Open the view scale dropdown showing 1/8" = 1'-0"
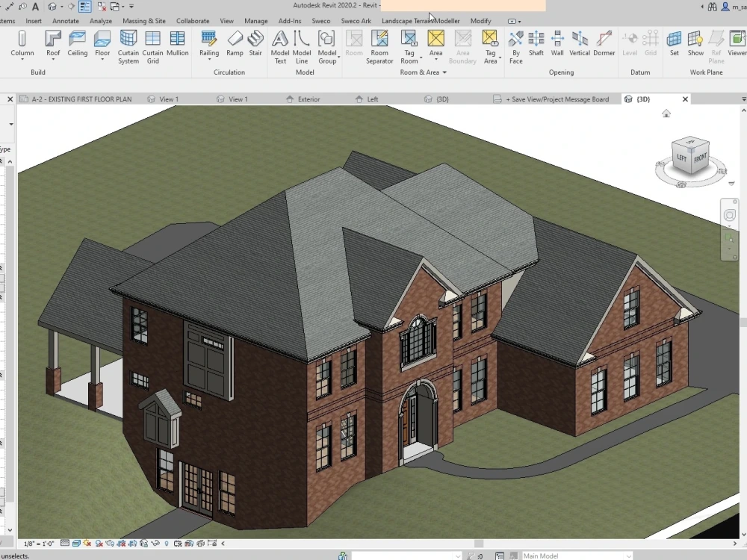747x560 pixels. coord(38,543)
